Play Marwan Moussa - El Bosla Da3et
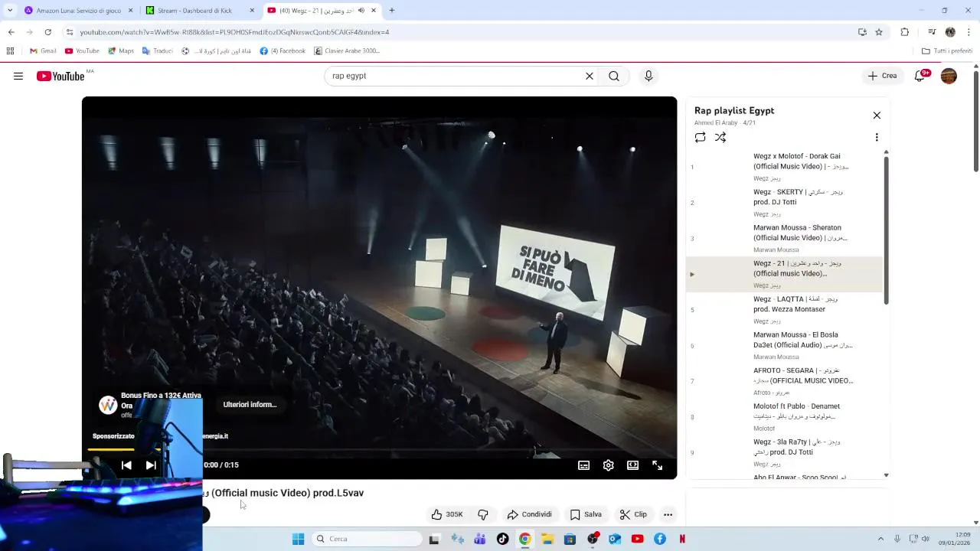The image size is (980, 551). coord(786,345)
